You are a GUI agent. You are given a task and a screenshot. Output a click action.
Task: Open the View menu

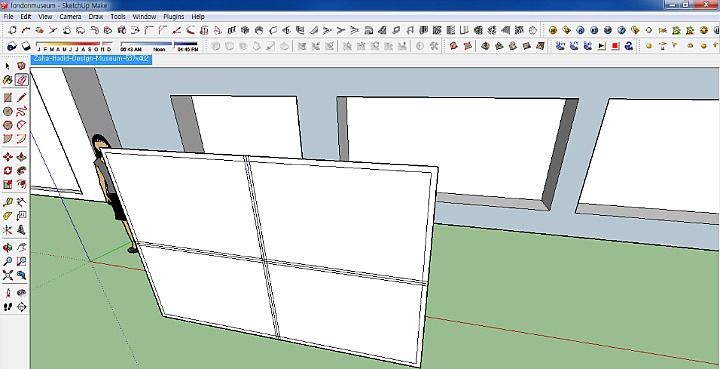pos(45,17)
